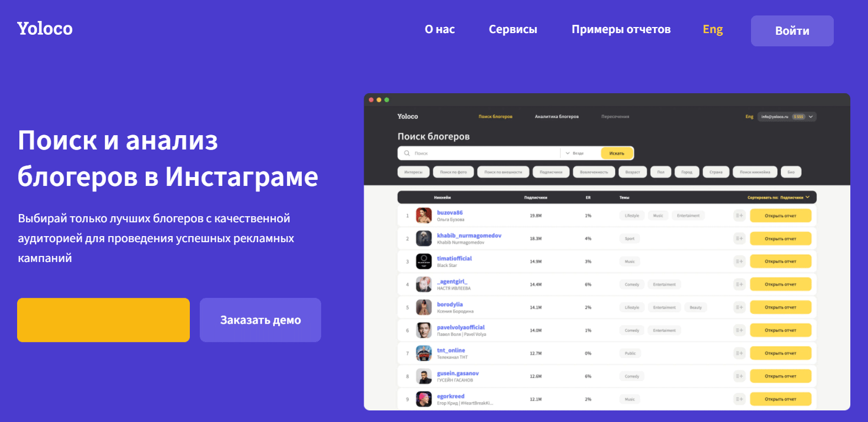Open the info@yoloco.ru account dropdown
Screen dimensions: 868x422
coord(787,116)
